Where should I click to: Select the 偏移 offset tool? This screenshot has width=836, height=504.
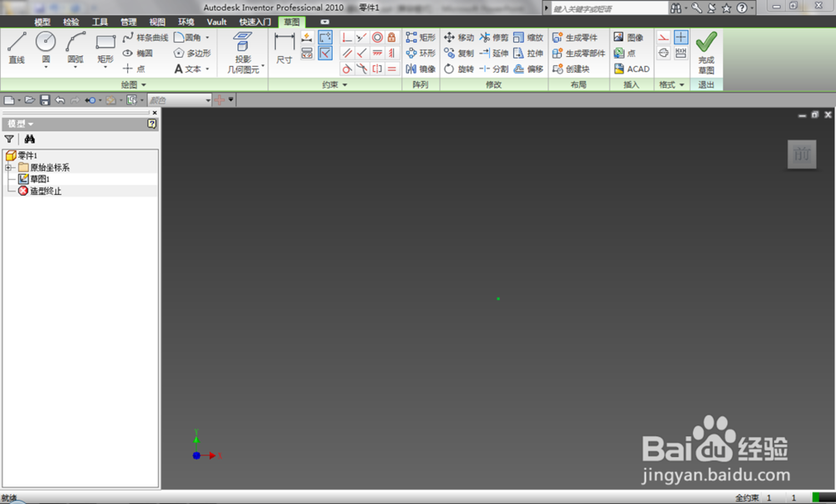tap(528, 69)
